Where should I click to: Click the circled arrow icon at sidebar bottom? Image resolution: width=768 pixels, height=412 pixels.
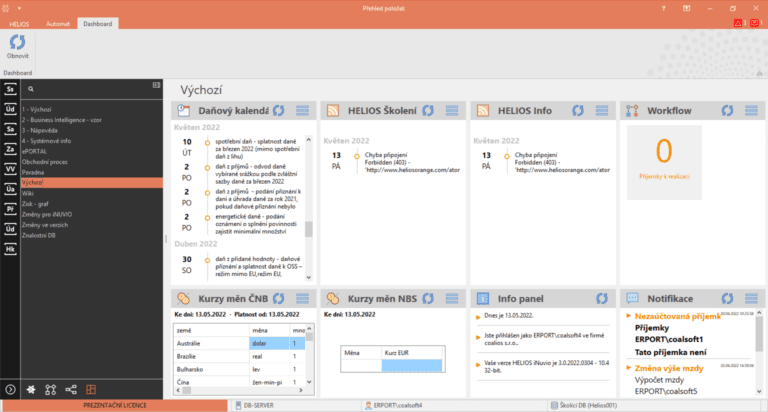click(x=10, y=390)
